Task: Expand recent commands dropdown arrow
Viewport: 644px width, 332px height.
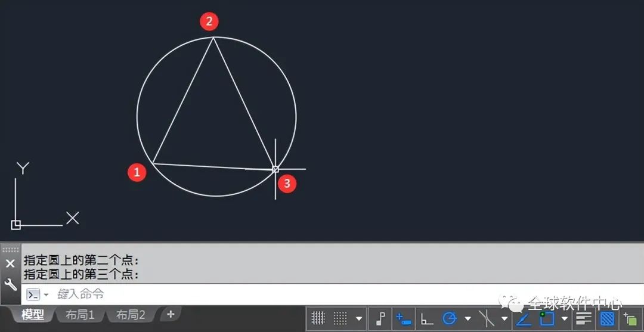Action: tap(46, 294)
